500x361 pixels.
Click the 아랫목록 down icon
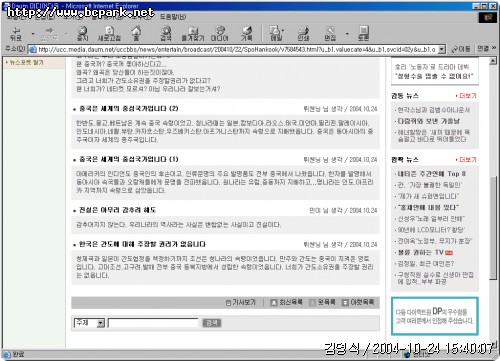[x=345, y=303]
